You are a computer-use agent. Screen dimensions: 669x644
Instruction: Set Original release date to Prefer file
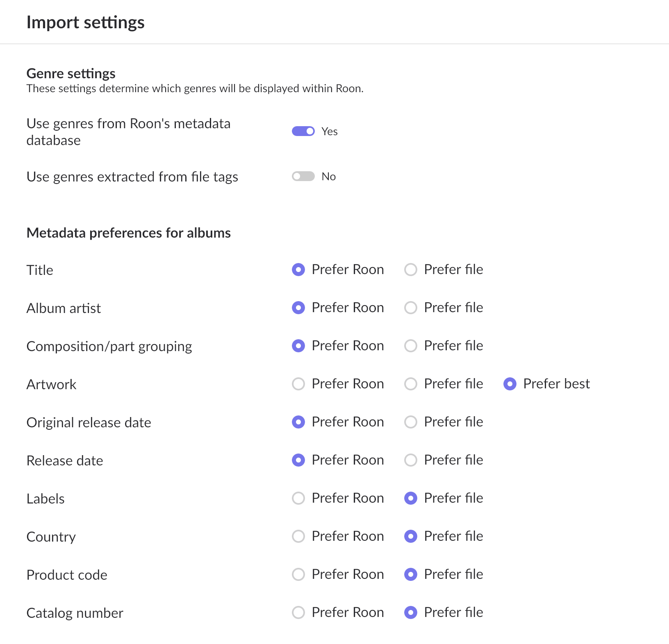tap(411, 422)
